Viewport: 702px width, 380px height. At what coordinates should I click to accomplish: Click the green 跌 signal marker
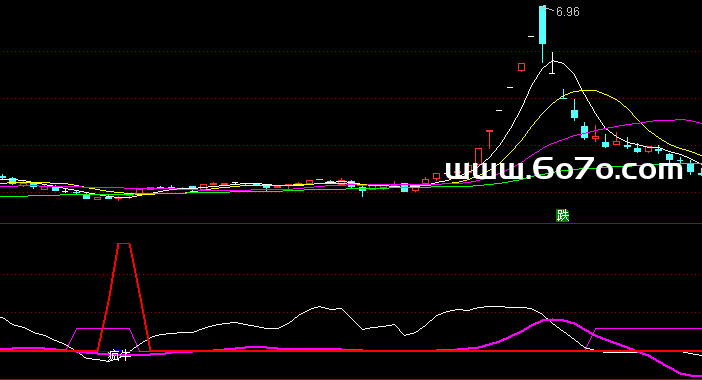[562, 216]
